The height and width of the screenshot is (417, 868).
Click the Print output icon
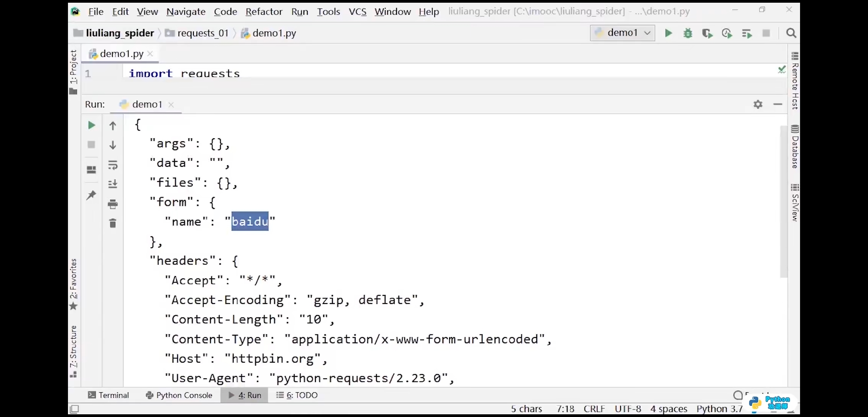click(x=113, y=204)
